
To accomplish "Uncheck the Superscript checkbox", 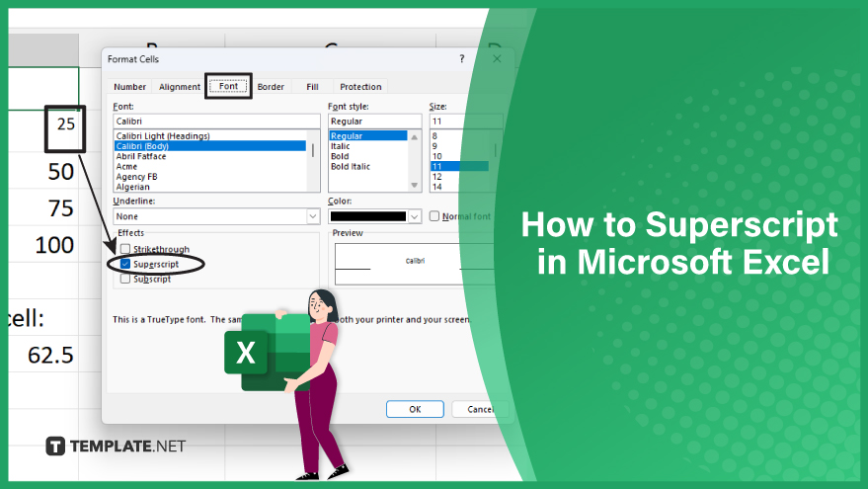I will tap(125, 264).
